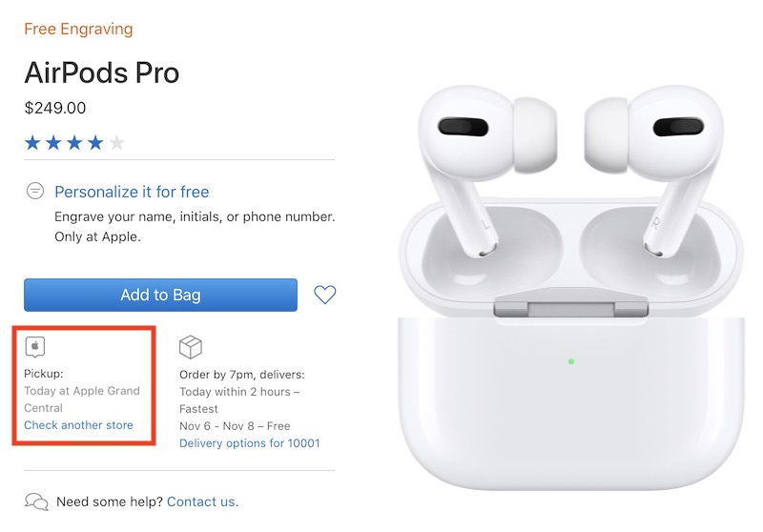Click the empty fifth rating star

tap(116, 143)
